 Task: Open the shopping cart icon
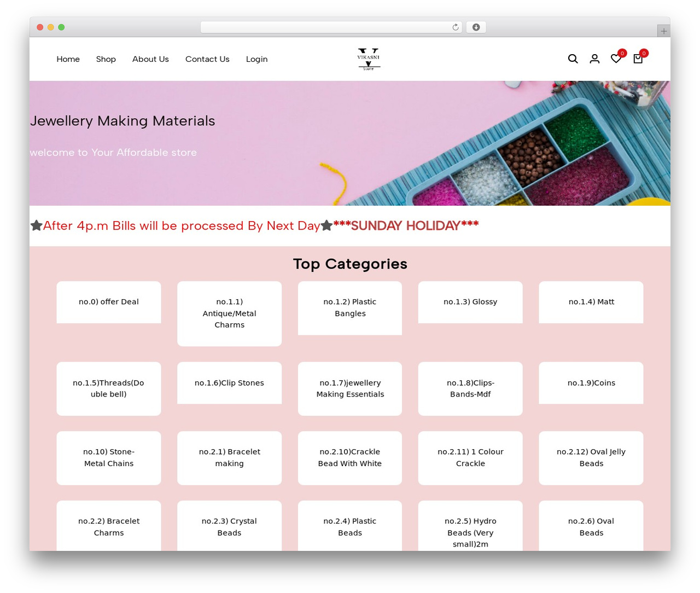638,59
